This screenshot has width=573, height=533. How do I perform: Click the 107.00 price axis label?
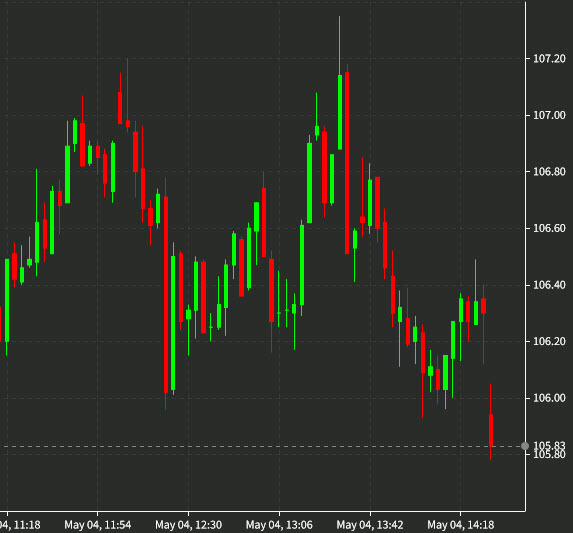pyautogui.click(x=549, y=115)
